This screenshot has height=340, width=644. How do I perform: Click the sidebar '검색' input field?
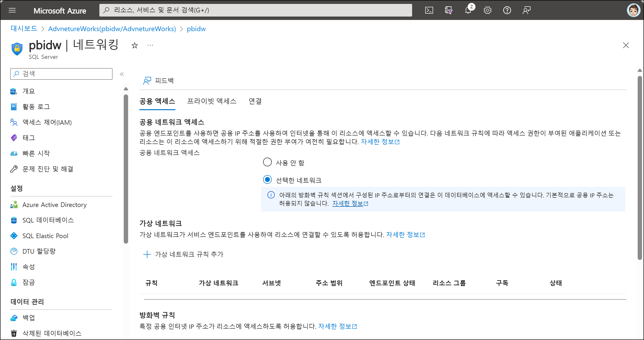click(61, 74)
